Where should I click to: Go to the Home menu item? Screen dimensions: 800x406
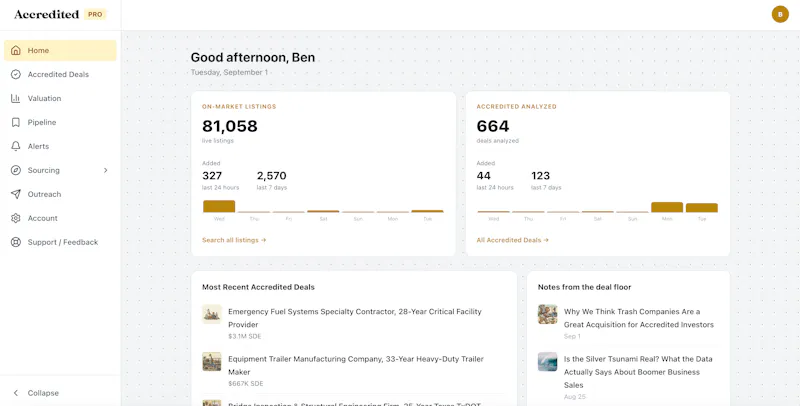click(x=60, y=50)
